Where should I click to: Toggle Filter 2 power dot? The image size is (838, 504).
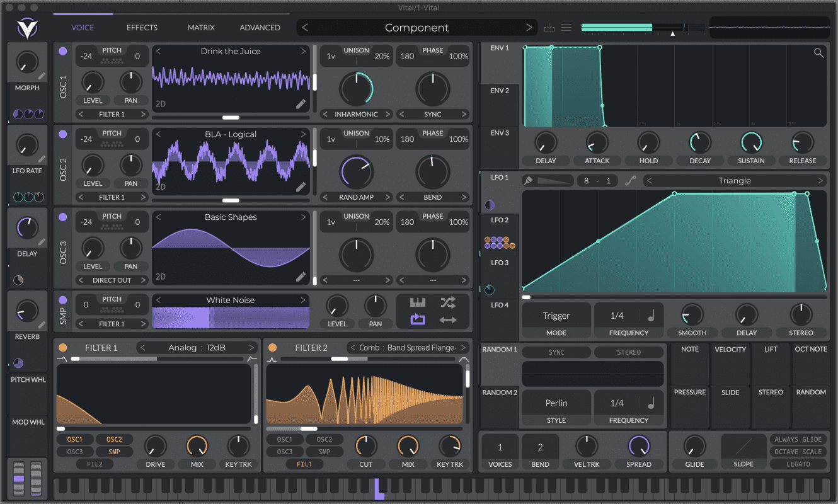pos(272,348)
